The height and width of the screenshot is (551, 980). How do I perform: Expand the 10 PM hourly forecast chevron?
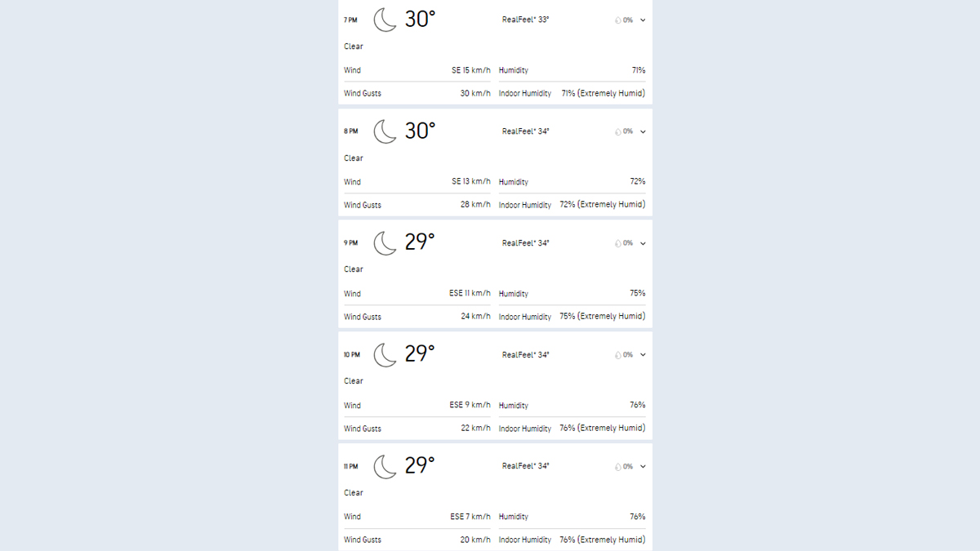(x=643, y=355)
